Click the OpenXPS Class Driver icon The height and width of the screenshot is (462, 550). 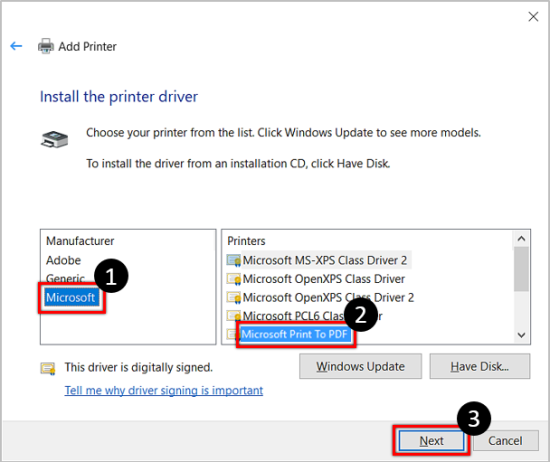[234, 279]
